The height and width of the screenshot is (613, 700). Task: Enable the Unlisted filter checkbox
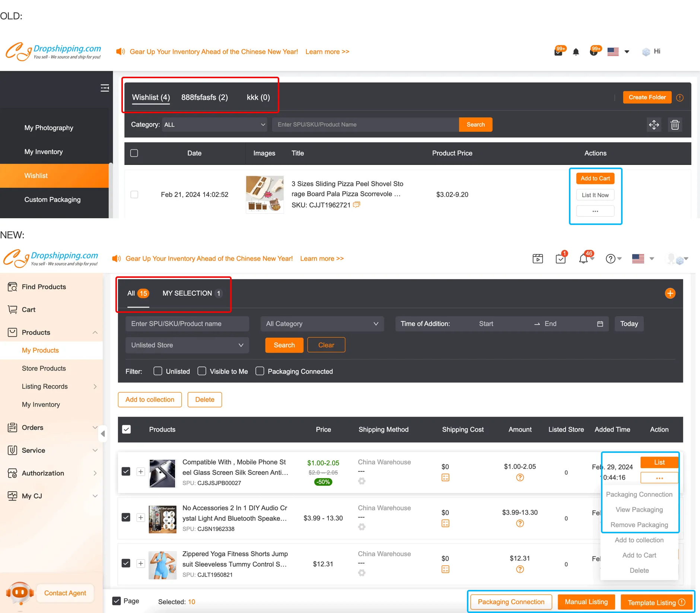coord(158,371)
